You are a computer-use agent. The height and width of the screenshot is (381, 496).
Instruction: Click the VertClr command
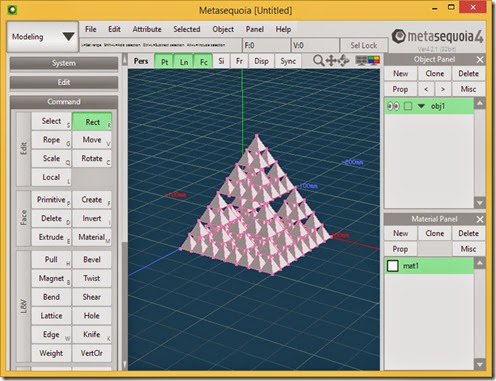click(x=92, y=353)
